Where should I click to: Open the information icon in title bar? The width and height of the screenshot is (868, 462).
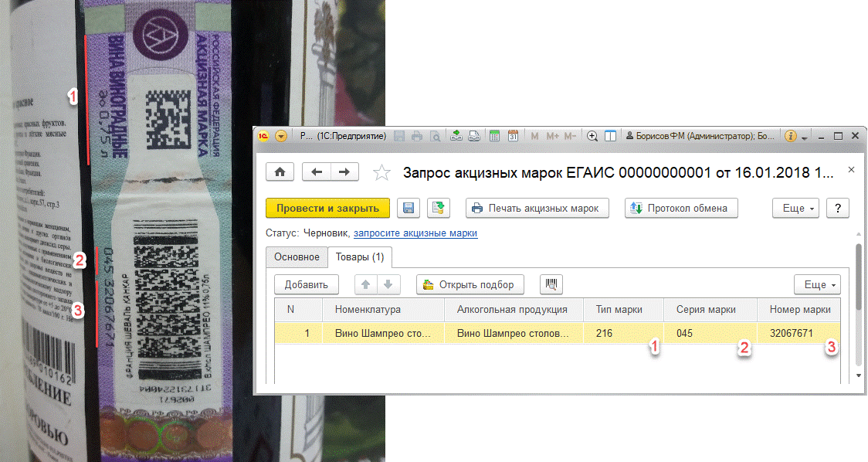tap(791, 136)
